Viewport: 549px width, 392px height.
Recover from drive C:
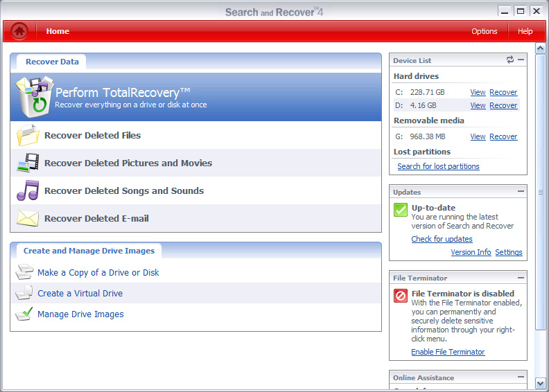click(503, 92)
